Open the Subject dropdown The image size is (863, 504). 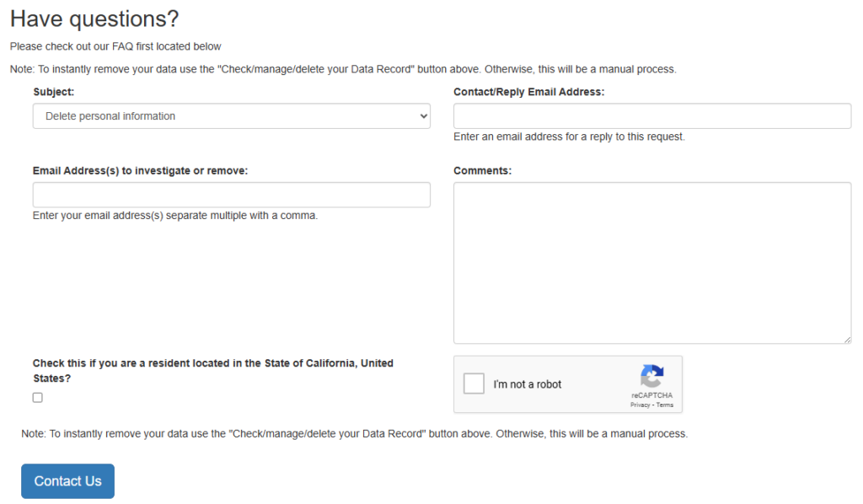point(232,115)
